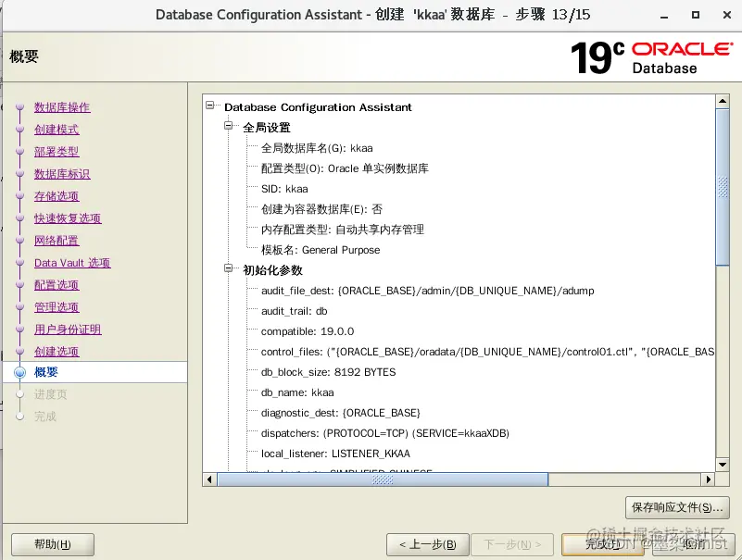Open the 数据库操作 step link
Viewport: 742px width, 560px height.
[x=62, y=107]
